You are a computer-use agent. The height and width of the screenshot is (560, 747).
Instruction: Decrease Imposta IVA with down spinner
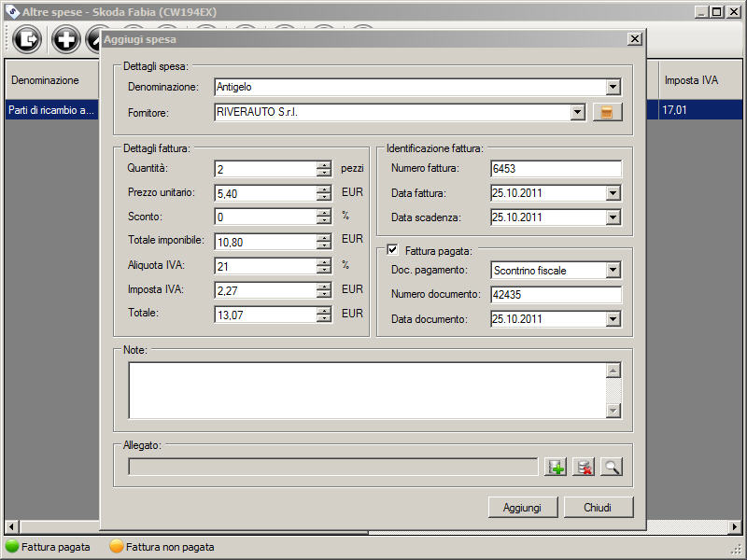coord(324,294)
